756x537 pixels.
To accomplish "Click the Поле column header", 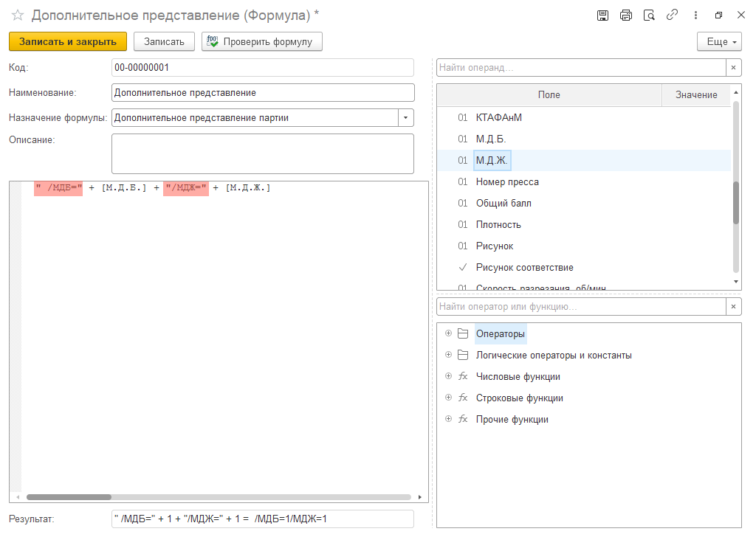I will 549,95.
